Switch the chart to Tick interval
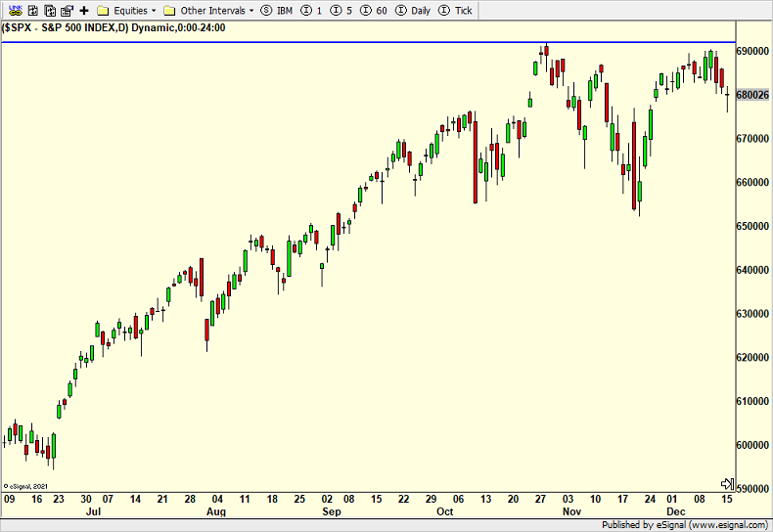Image resolution: width=773 pixels, height=532 pixels. [x=456, y=11]
